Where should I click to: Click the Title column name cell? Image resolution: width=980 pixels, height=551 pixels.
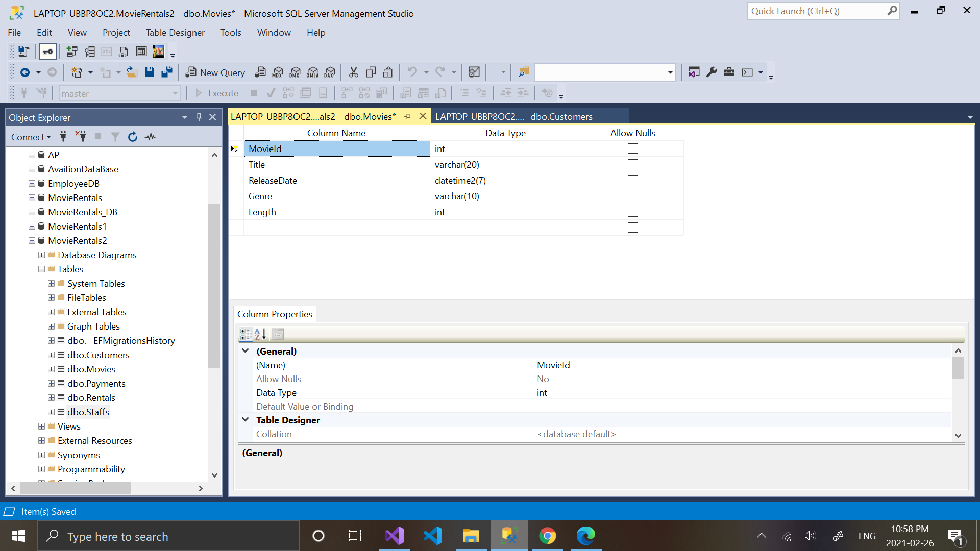pyautogui.click(x=337, y=164)
